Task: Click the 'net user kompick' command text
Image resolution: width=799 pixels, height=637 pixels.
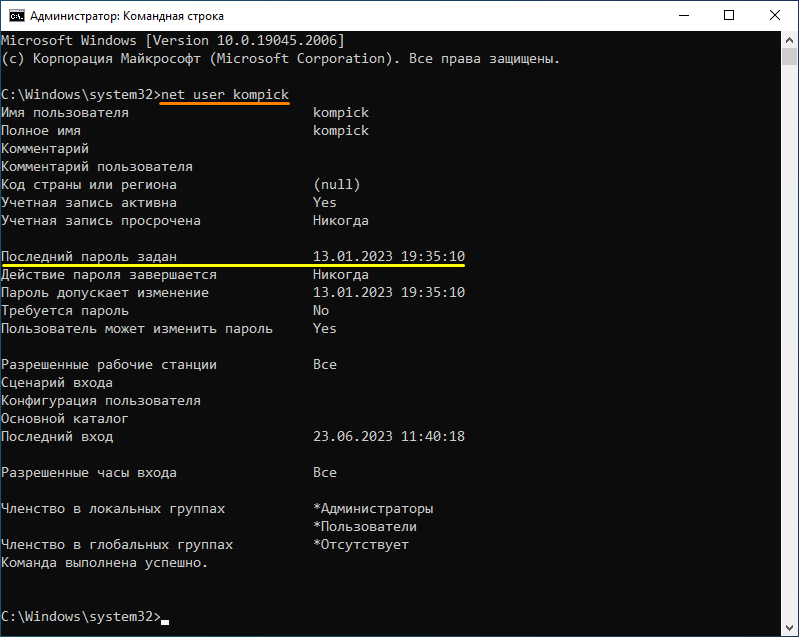Action: [225, 95]
